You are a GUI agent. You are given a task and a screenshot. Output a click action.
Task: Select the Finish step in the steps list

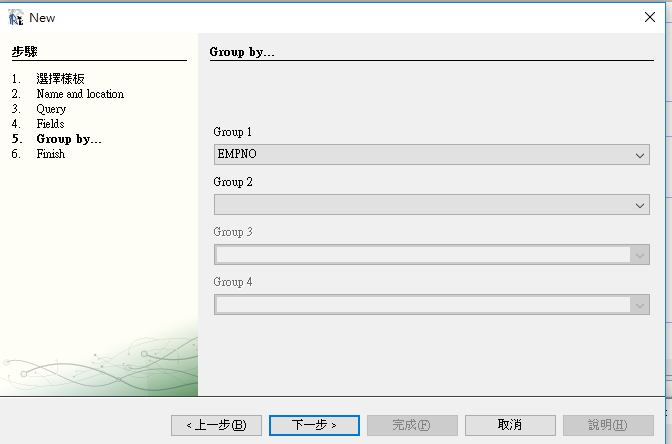50,154
